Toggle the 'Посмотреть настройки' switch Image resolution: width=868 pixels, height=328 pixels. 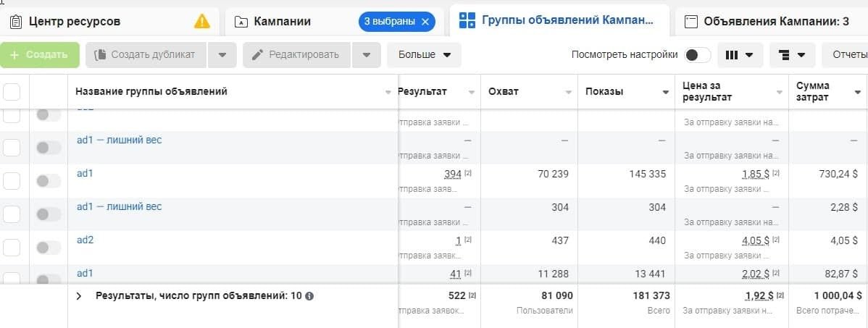698,55
